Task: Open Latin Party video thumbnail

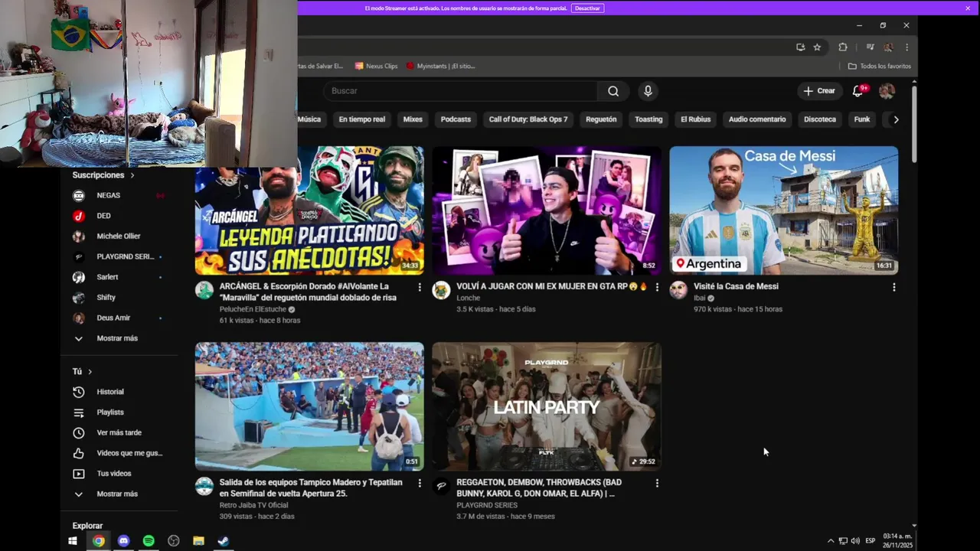Action: pos(547,406)
